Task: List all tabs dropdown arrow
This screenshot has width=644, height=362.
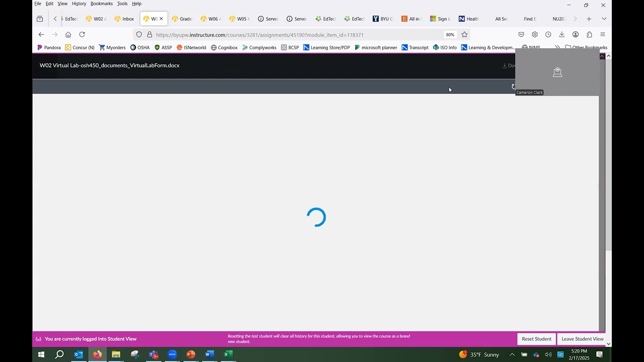Action: click(604, 19)
